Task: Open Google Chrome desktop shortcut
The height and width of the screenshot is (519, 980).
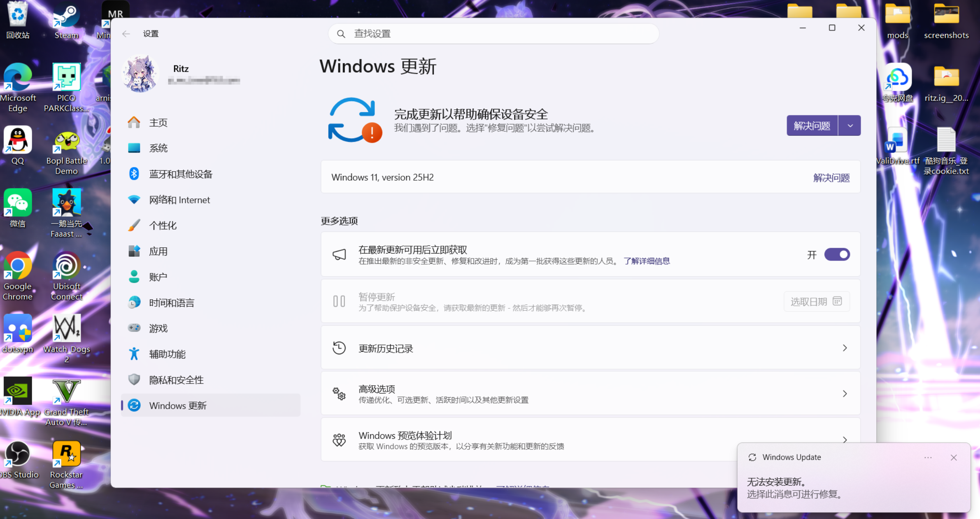Action: coord(18,276)
